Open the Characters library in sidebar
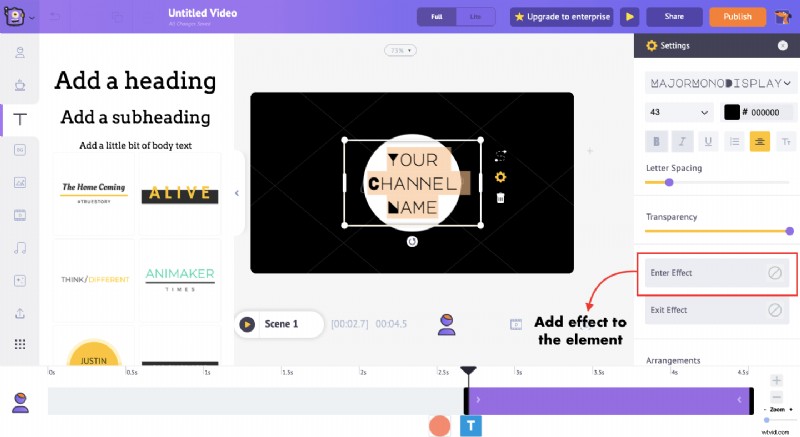800x437 pixels. pos(20,52)
